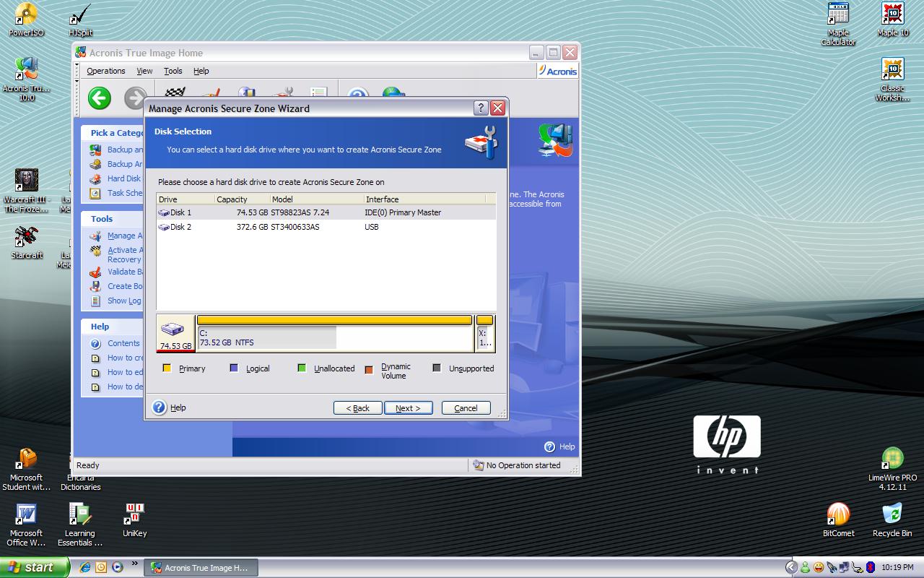Click the Drive column header
This screenshot has height=578, width=924.
click(x=186, y=199)
